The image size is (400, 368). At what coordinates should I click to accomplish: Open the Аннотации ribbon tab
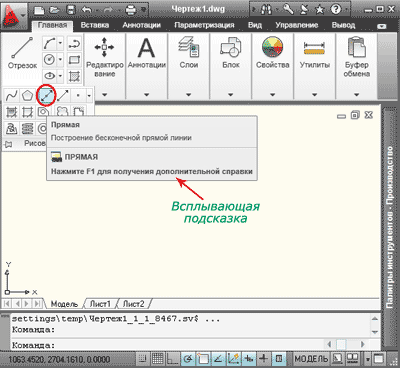[141, 25]
